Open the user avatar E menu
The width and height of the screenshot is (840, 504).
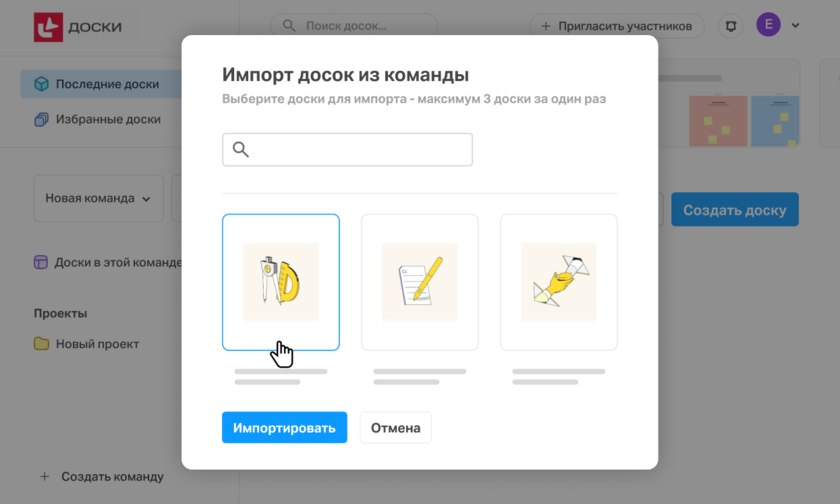point(768,26)
